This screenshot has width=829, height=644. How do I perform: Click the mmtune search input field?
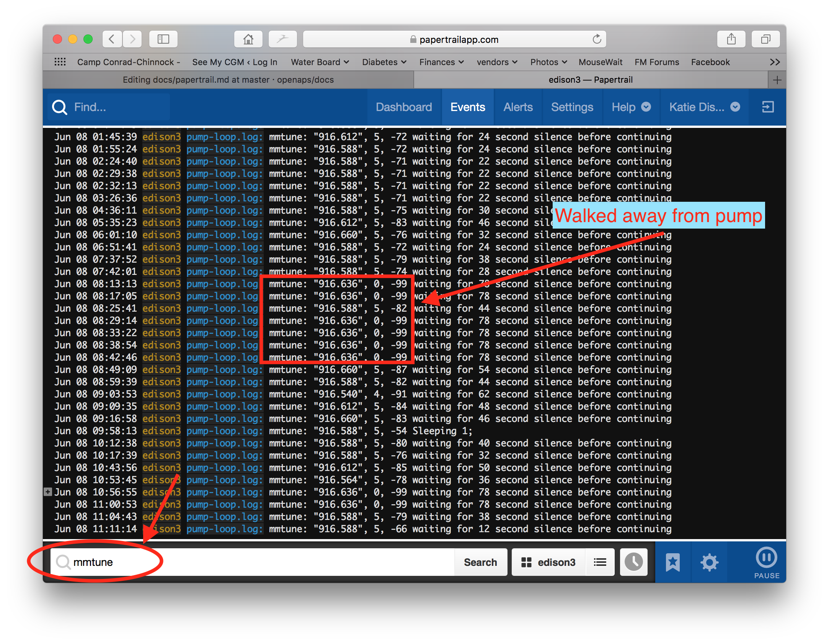253,562
